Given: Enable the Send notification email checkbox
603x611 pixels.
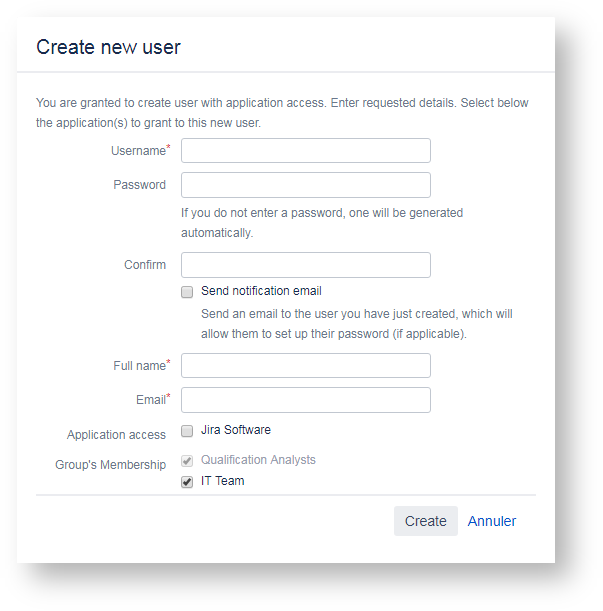Looking at the screenshot, I should (x=187, y=292).
